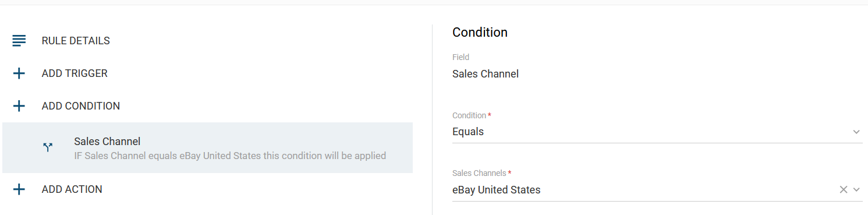Click the Sales Channel field value
The width and height of the screenshot is (868, 215).
(x=486, y=74)
